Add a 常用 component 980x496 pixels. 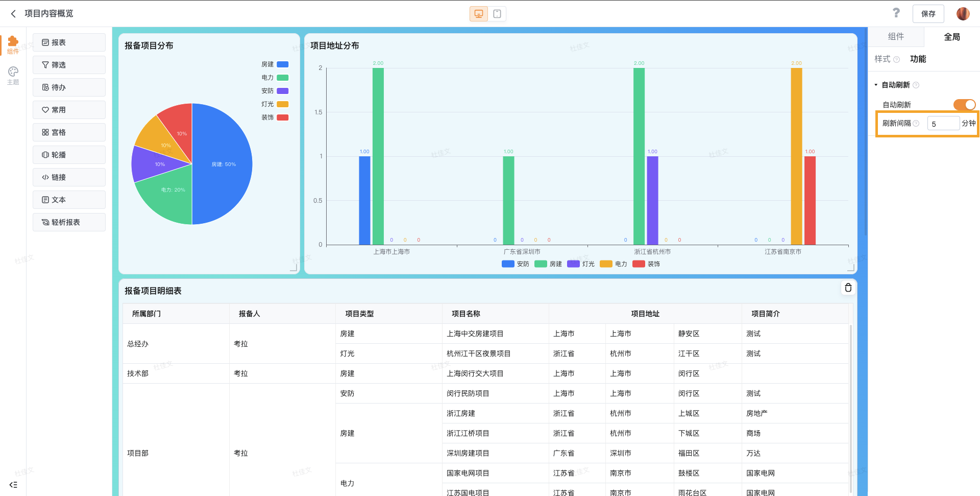[x=69, y=110]
